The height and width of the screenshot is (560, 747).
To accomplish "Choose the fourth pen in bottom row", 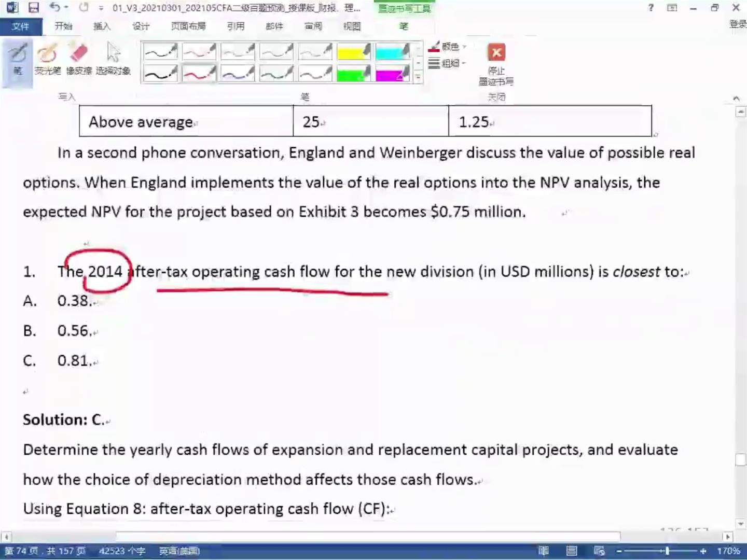I will [x=276, y=73].
